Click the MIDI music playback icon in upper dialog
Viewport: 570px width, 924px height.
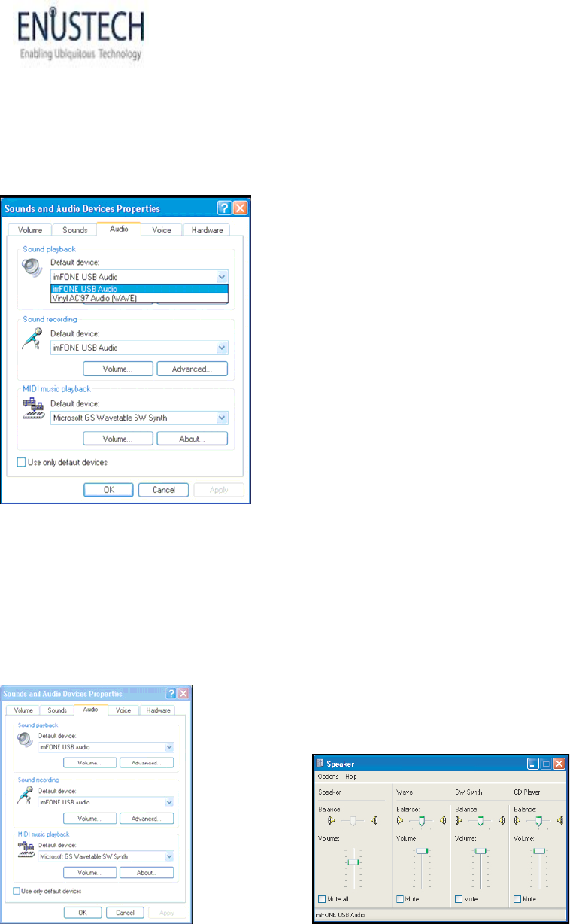[32, 409]
